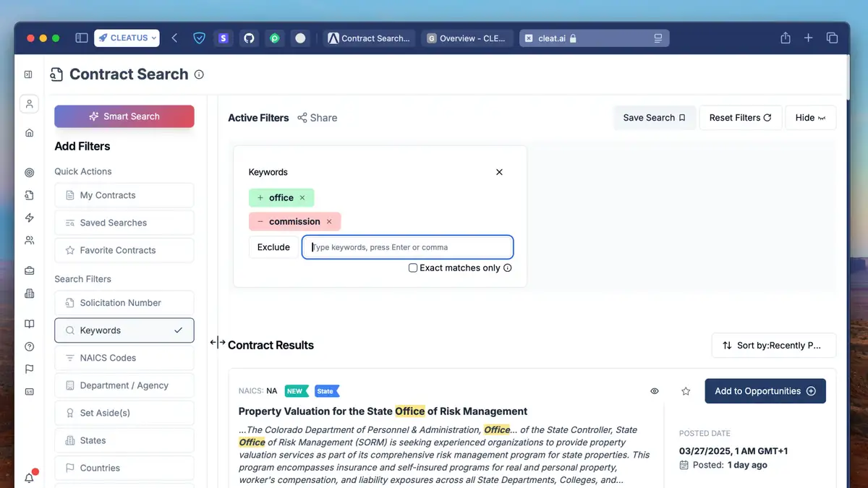Click the Save Search button

[655, 118]
